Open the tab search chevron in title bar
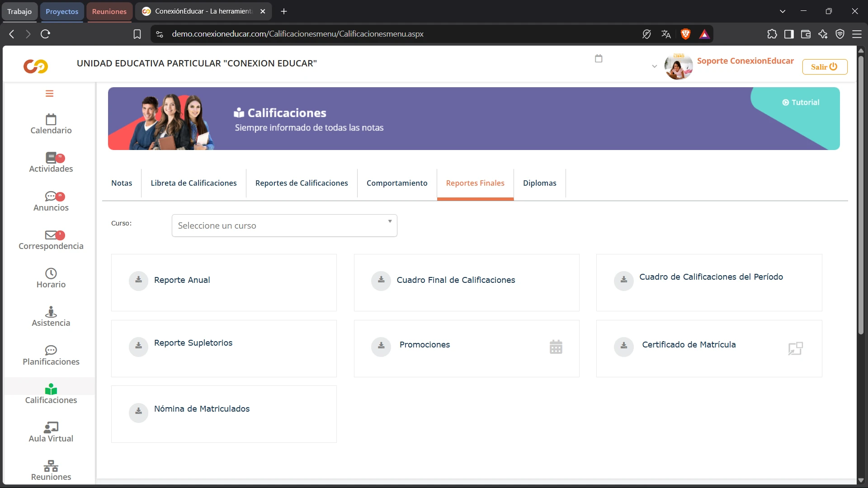Screen dimensions: 868x488 (783, 11)
